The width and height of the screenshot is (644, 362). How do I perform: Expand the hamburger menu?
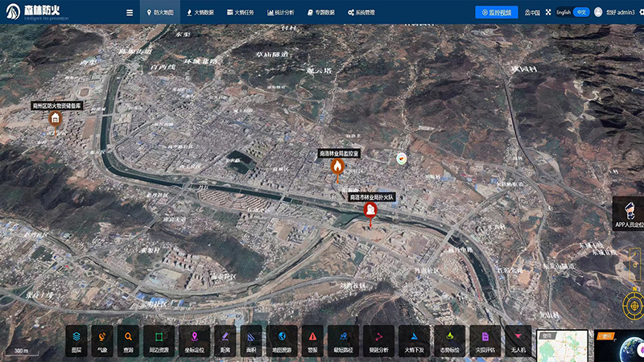coord(130,12)
